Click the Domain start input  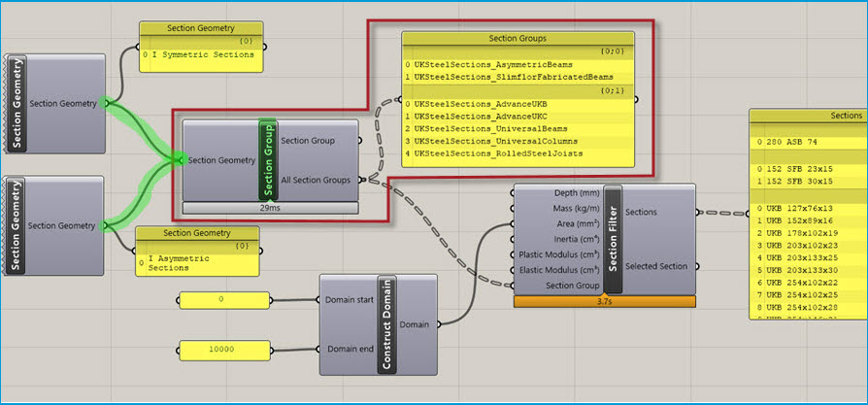(347, 300)
